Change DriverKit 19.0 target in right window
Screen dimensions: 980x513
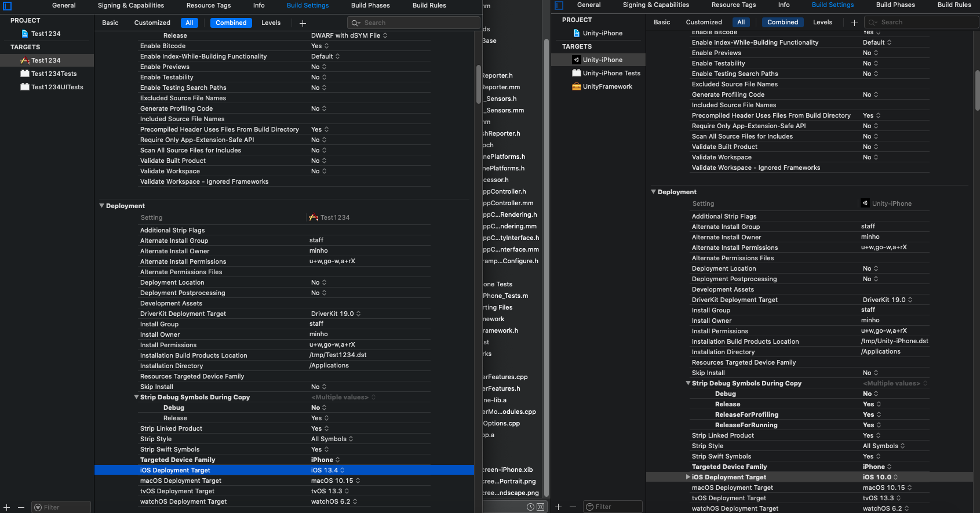pyautogui.click(x=887, y=300)
